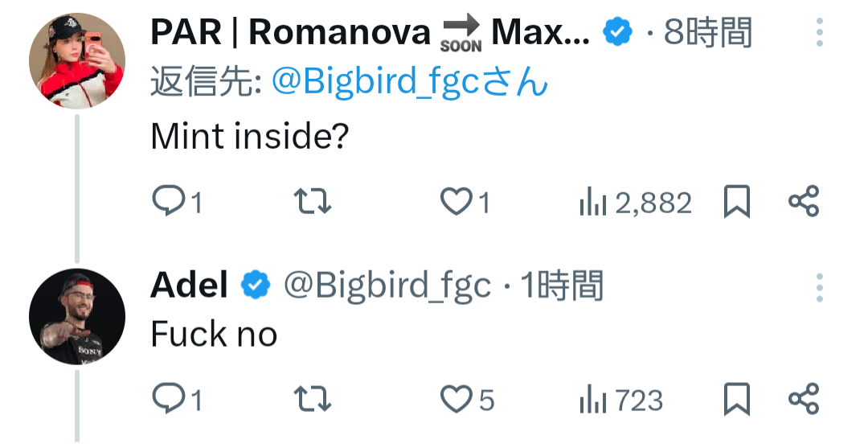Share the "Mint inside?" tweet

coord(803,202)
